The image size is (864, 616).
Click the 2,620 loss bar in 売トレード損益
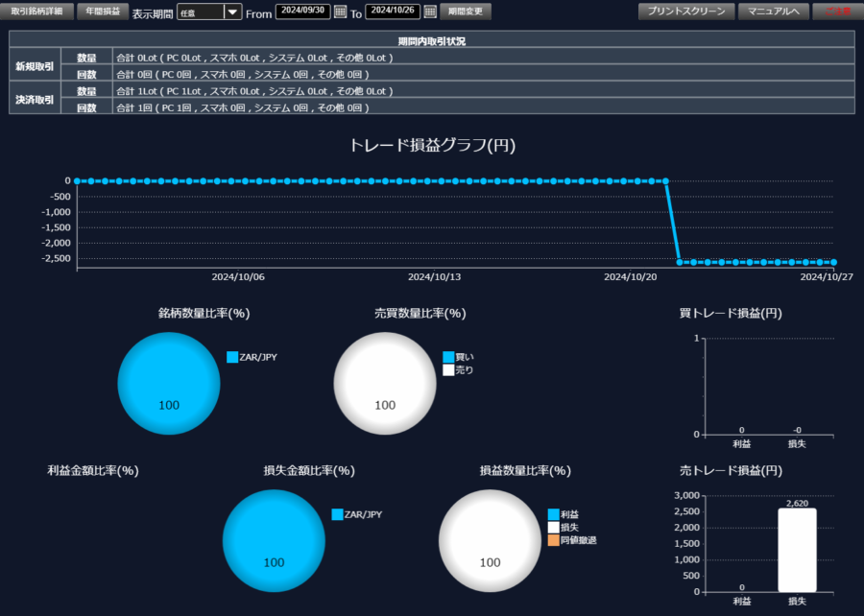click(x=798, y=550)
